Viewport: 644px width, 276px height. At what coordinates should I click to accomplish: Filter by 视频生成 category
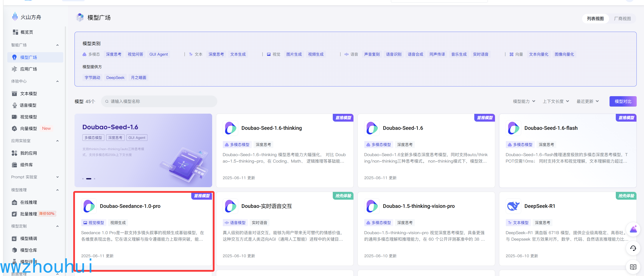tap(316, 54)
